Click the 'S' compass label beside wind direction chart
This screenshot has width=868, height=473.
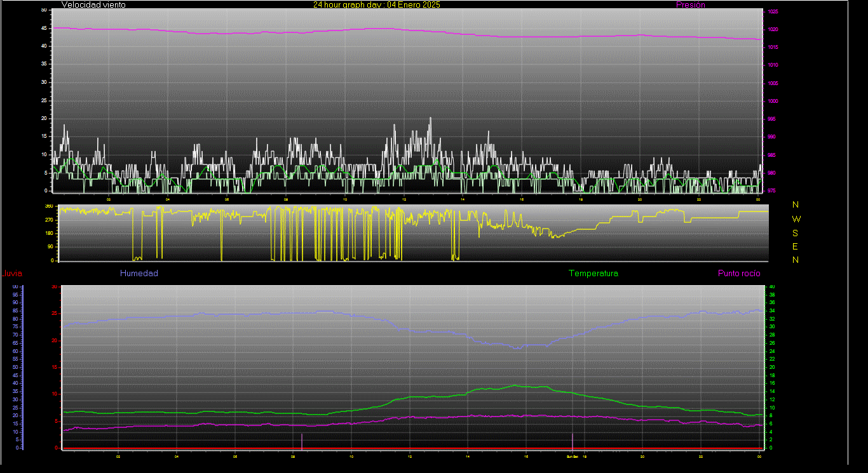click(796, 232)
